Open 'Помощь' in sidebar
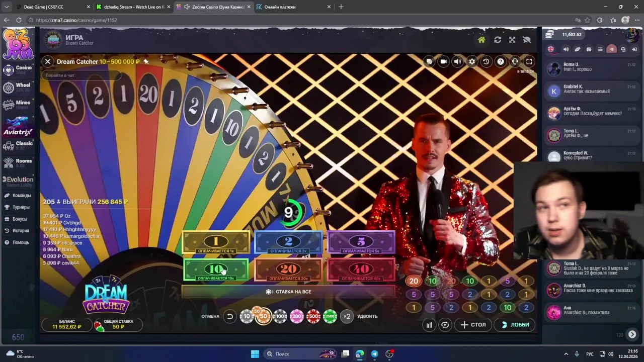644x362 pixels. tap(17, 242)
